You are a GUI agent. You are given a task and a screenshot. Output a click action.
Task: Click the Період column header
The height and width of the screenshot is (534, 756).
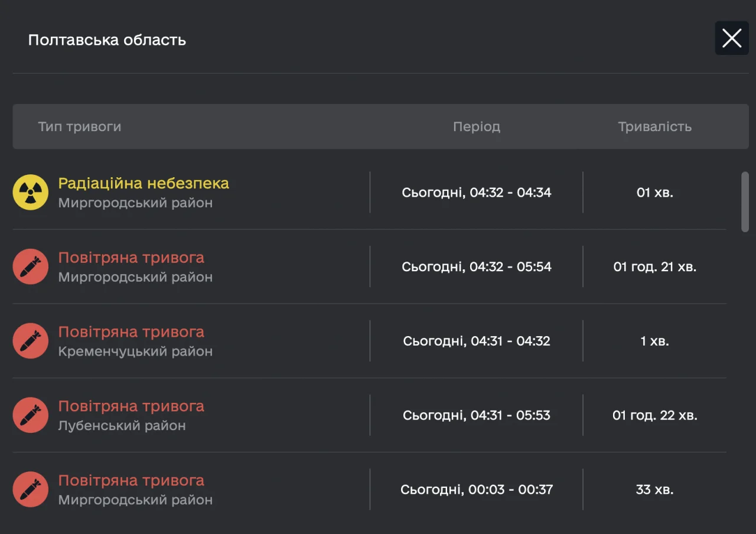[x=476, y=127]
